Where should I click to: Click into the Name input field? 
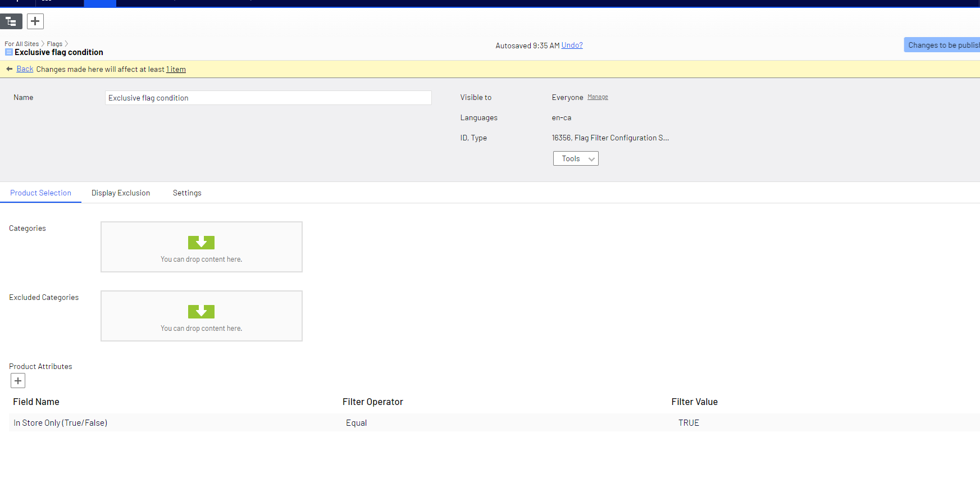click(268, 98)
